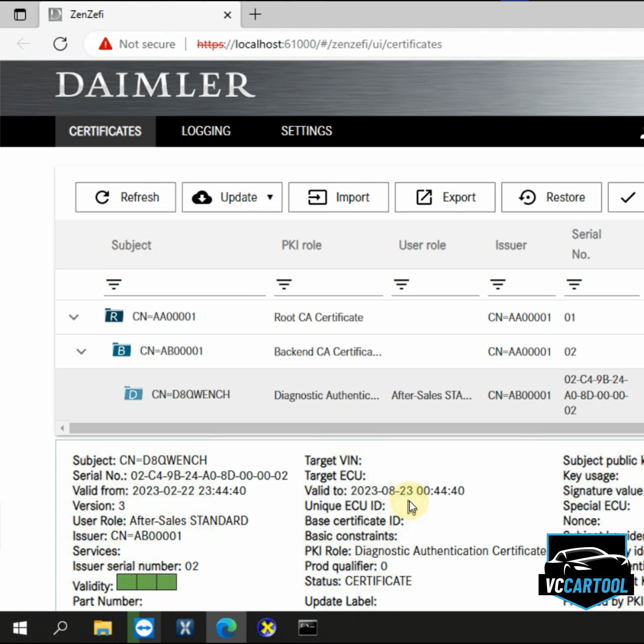Click the Refresh button
Viewport: 644px width, 644px height.
click(125, 197)
